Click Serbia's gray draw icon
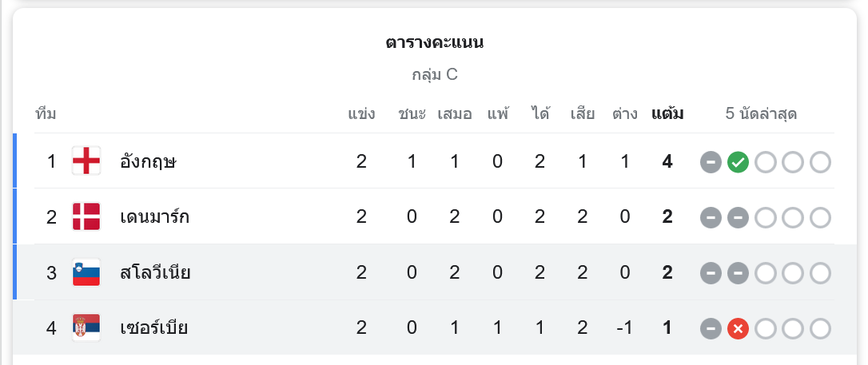This screenshot has height=365, width=868. 711,328
